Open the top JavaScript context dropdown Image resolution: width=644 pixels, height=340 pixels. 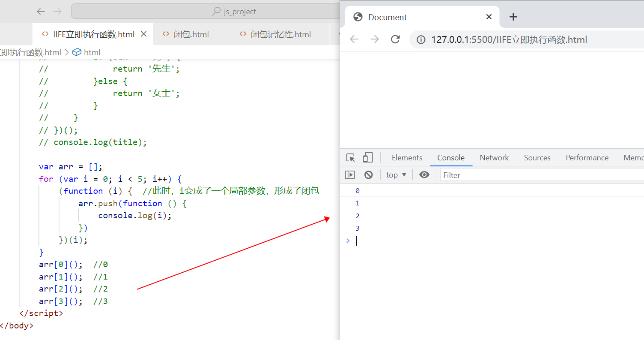click(x=397, y=175)
